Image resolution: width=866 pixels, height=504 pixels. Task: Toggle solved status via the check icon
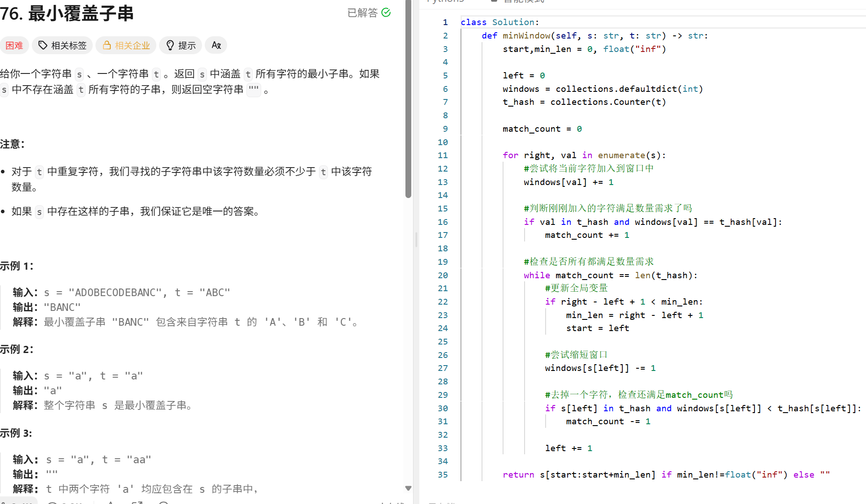point(385,13)
